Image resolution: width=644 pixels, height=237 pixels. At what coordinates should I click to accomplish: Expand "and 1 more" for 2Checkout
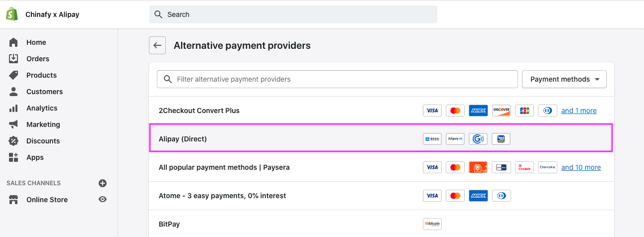click(x=579, y=111)
